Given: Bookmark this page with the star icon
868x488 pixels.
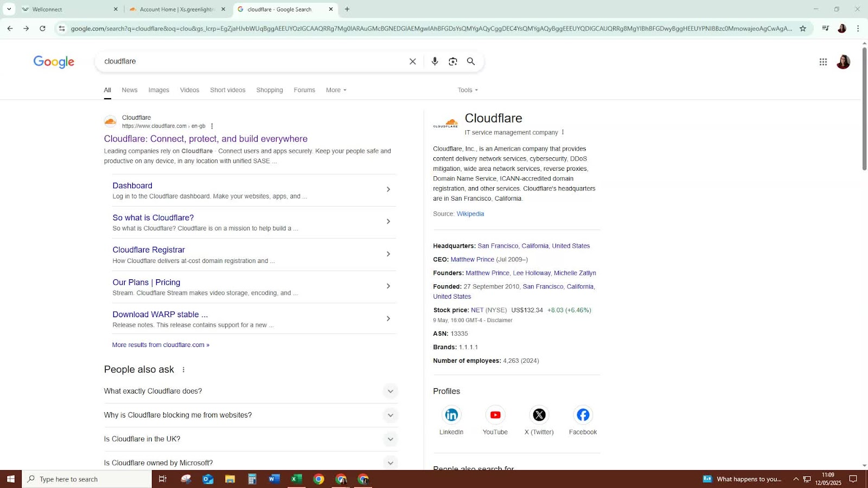Looking at the screenshot, I should coord(803,28).
